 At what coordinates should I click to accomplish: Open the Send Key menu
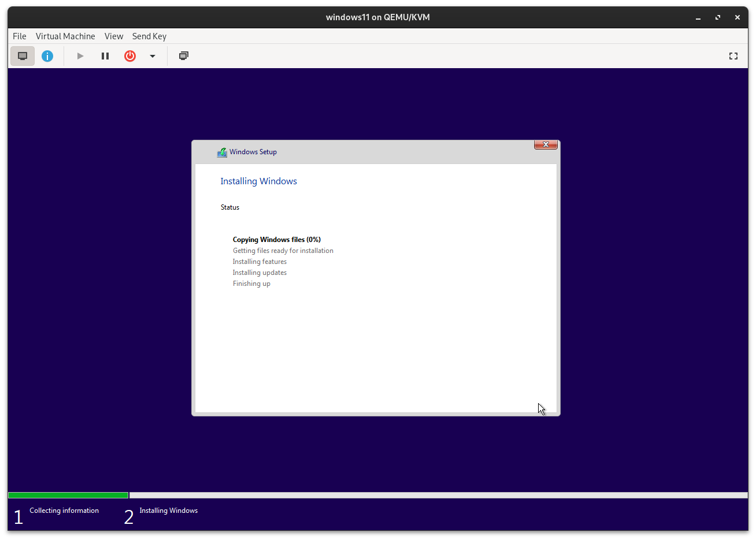(x=149, y=36)
